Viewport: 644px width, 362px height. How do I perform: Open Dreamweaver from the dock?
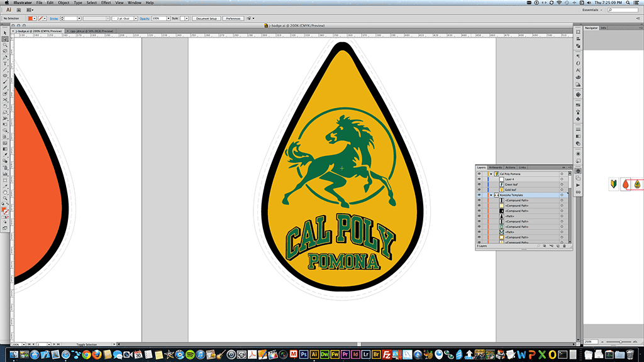click(x=325, y=354)
